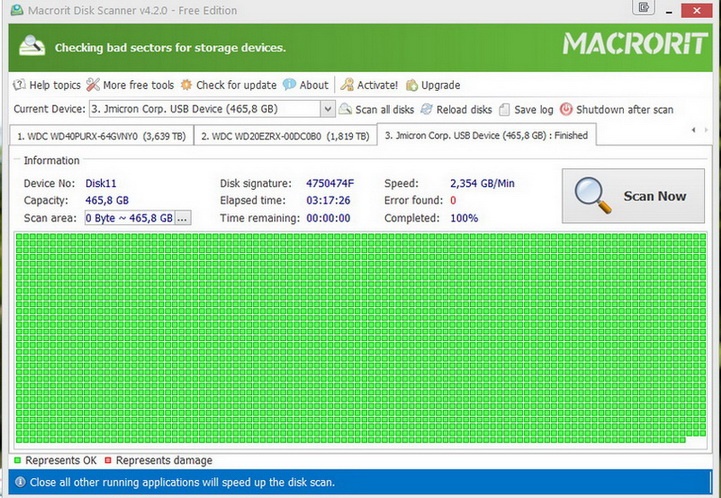Click the Speed value 2,354 GB/Min
Viewport: 721px width, 498px height.
(x=482, y=183)
